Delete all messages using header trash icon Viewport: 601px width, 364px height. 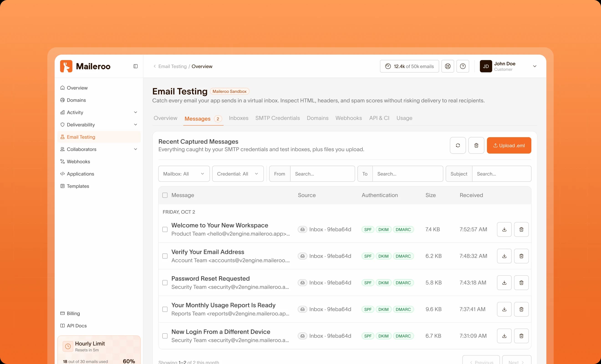click(x=476, y=145)
